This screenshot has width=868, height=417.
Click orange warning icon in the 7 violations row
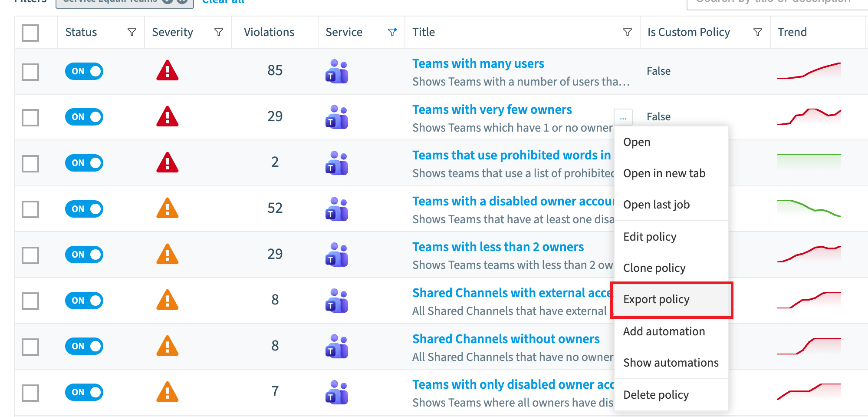(168, 392)
